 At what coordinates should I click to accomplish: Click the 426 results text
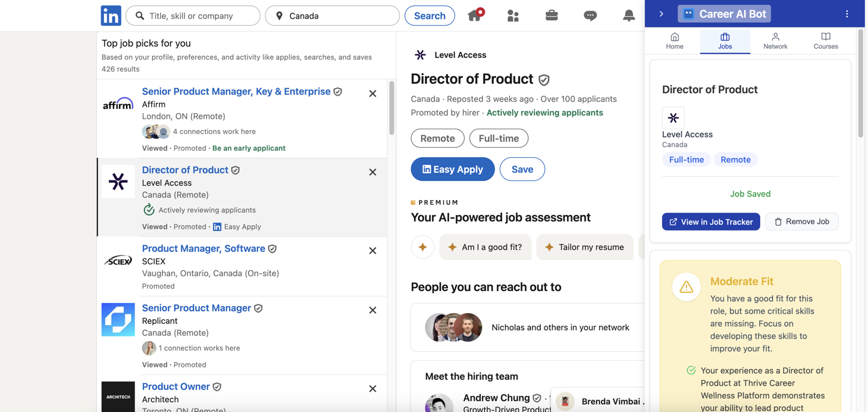[120, 69]
